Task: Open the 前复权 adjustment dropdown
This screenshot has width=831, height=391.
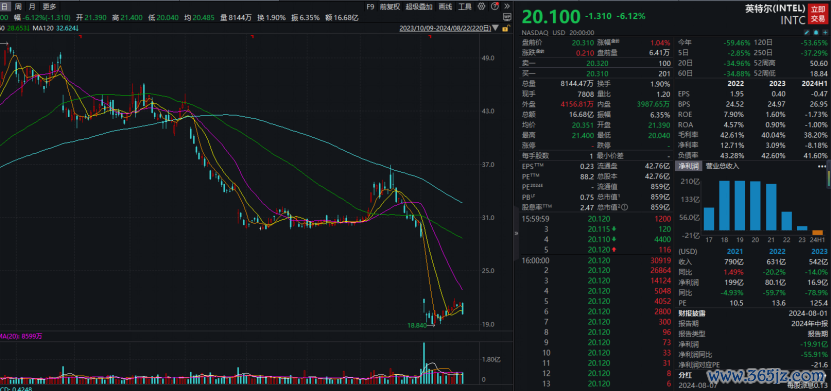Action: [391, 7]
